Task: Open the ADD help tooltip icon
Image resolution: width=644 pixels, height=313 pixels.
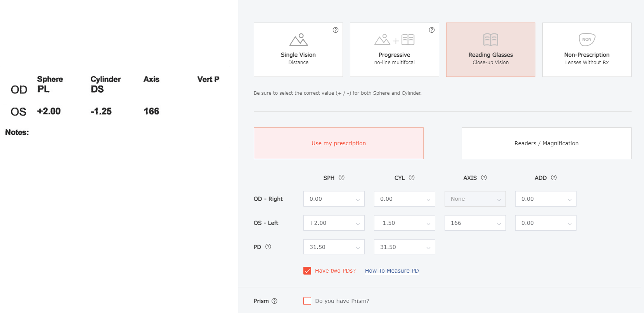Action: pyautogui.click(x=554, y=177)
